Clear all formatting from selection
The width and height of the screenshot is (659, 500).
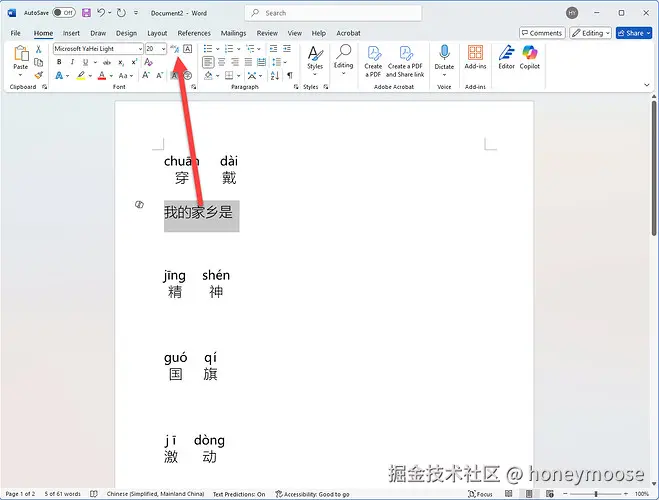pos(148,62)
